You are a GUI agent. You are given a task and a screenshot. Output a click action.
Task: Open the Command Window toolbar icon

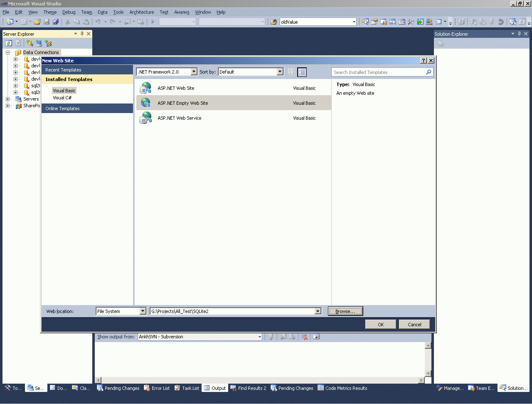[x=438, y=22]
